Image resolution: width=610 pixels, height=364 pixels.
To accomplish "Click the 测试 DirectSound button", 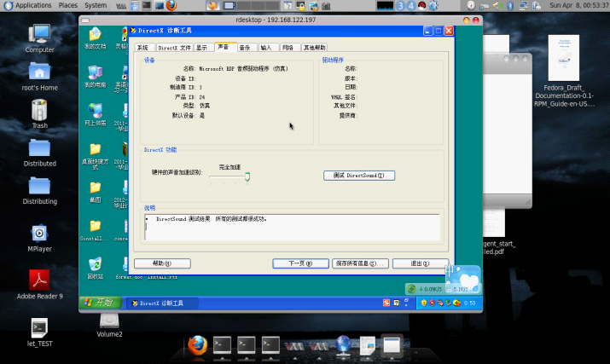I will coord(359,176).
